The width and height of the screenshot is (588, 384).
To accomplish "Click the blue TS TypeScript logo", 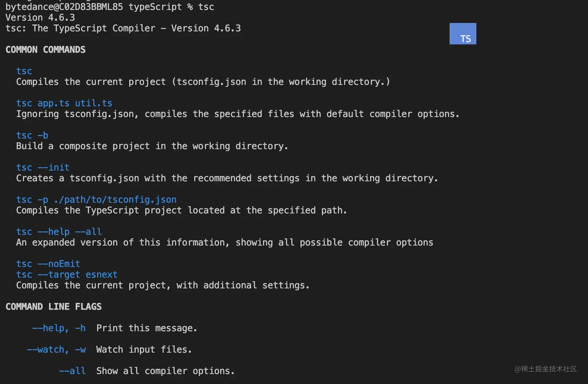I will point(463,34).
